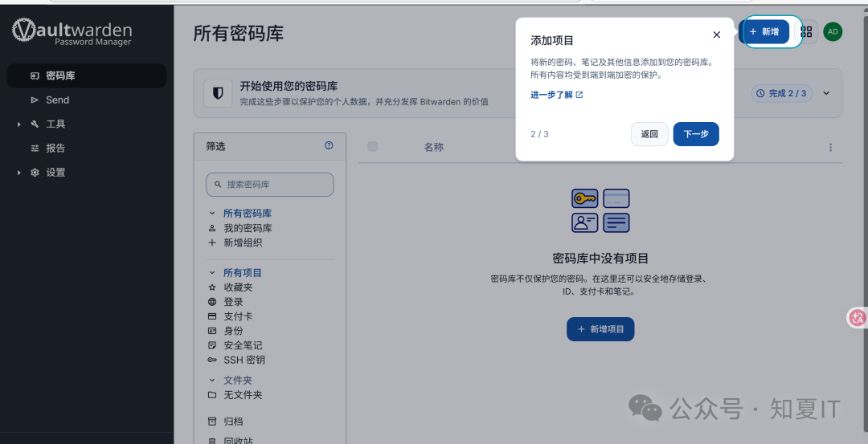
Task: Open the AD account avatar menu
Action: pyautogui.click(x=833, y=31)
